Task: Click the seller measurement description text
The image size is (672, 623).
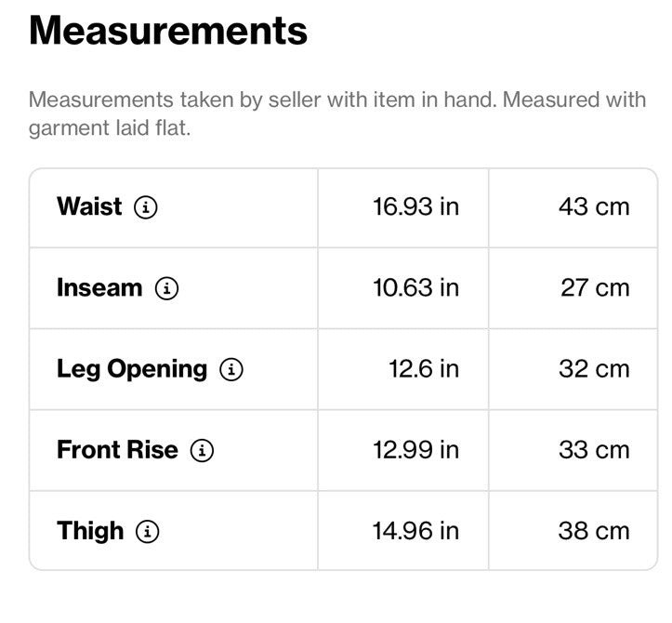Action: pos(337,113)
